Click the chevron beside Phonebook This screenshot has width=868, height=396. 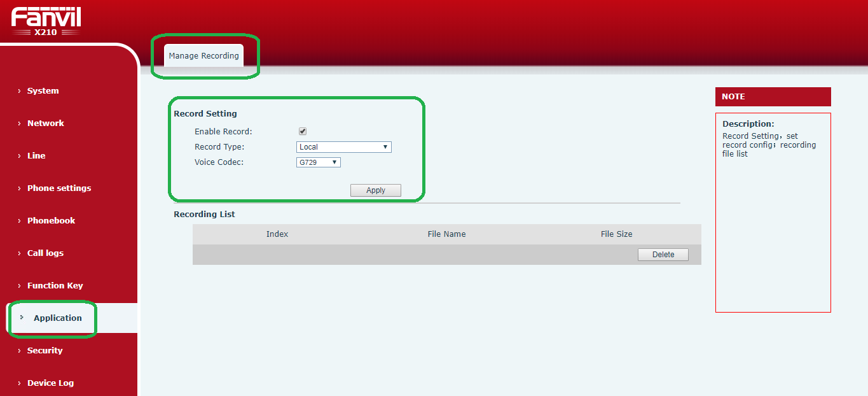click(19, 221)
